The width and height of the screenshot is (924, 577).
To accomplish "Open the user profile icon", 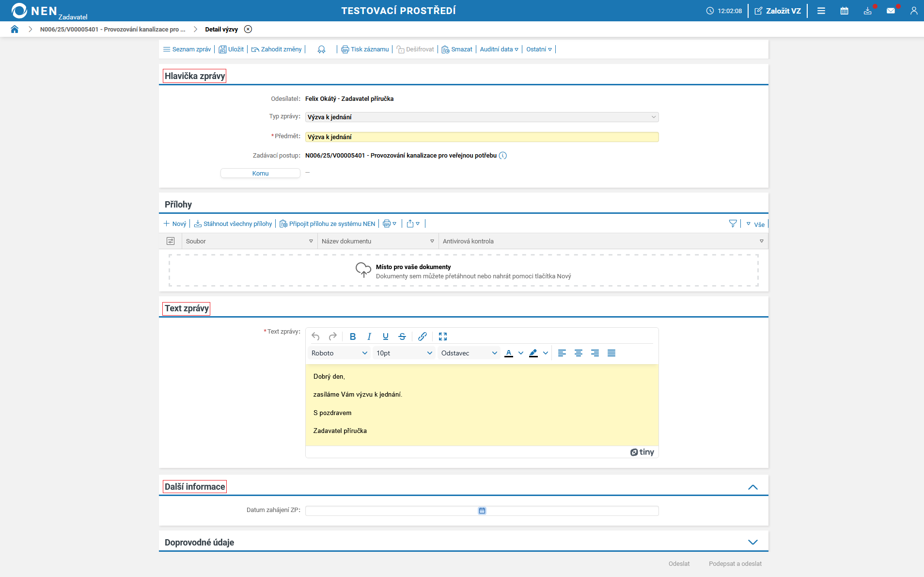I will 914,11.
